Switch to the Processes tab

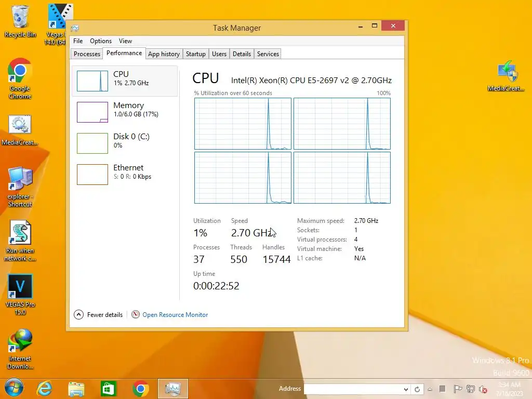pyautogui.click(x=87, y=54)
